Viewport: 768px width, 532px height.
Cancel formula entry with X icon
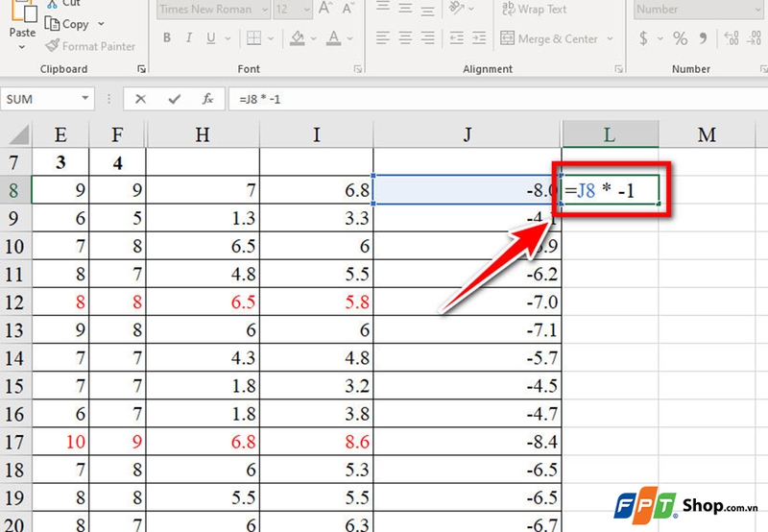pyautogui.click(x=140, y=99)
